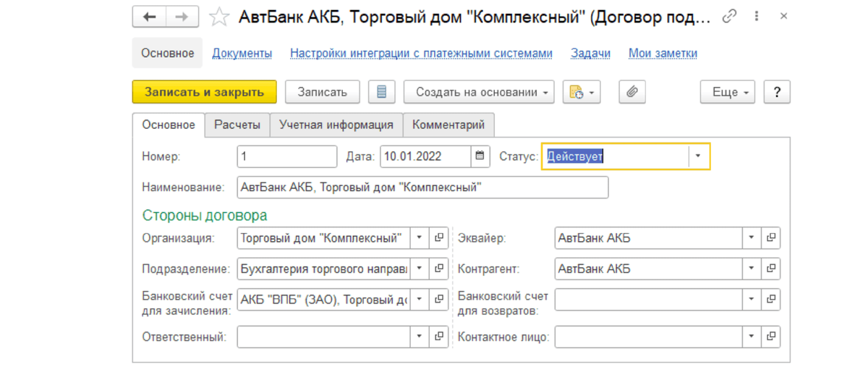Select the top Основное navigation section
Viewport: 868px width, 391px height.
click(168, 53)
